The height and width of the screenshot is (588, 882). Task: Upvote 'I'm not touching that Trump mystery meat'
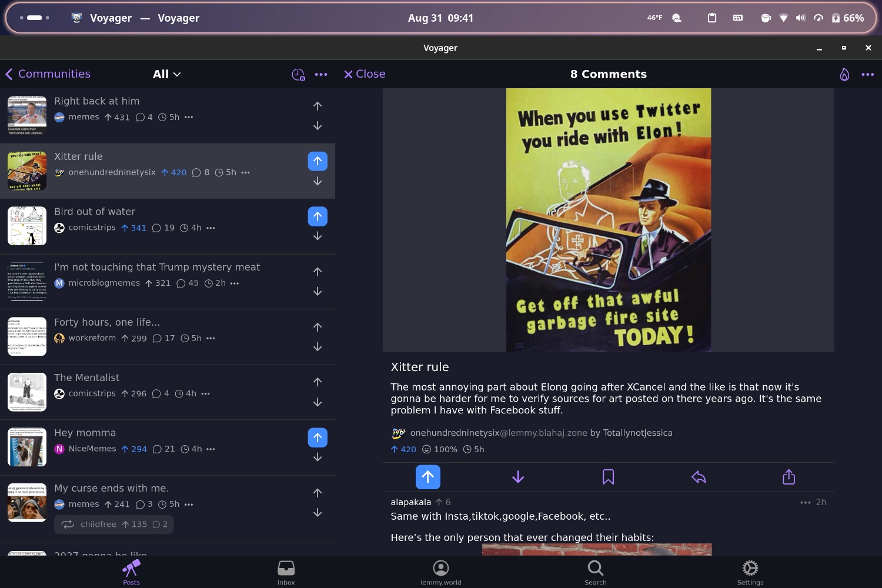(318, 272)
